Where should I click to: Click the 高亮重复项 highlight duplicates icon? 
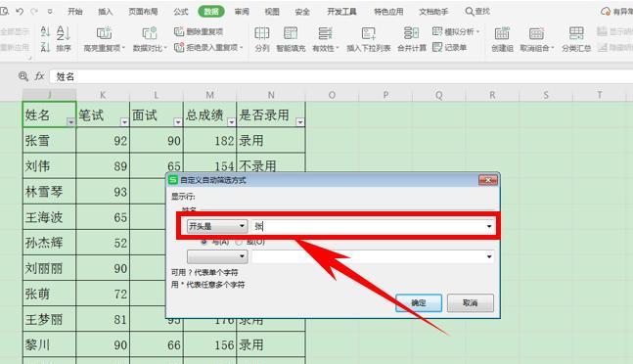[x=104, y=33]
